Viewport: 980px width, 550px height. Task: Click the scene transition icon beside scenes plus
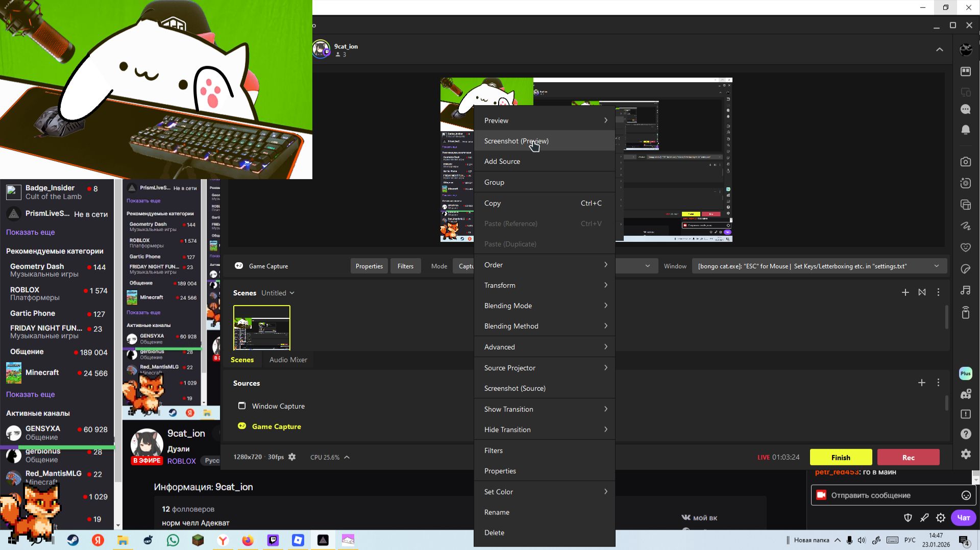point(922,292)
